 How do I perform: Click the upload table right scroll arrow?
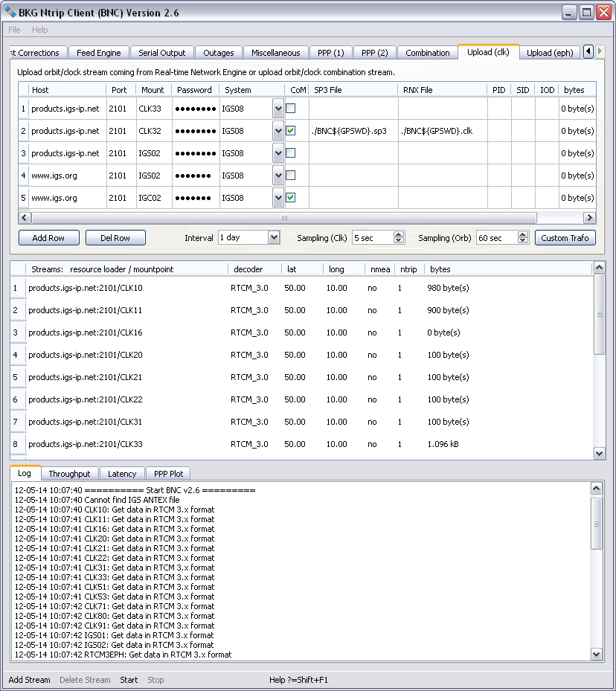[x=589, y=218]
